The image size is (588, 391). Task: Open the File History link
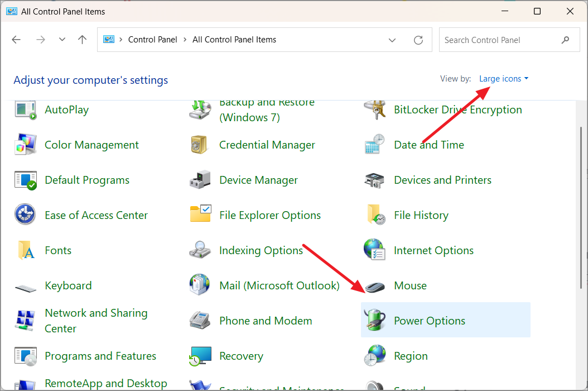[x=421, y=215]
